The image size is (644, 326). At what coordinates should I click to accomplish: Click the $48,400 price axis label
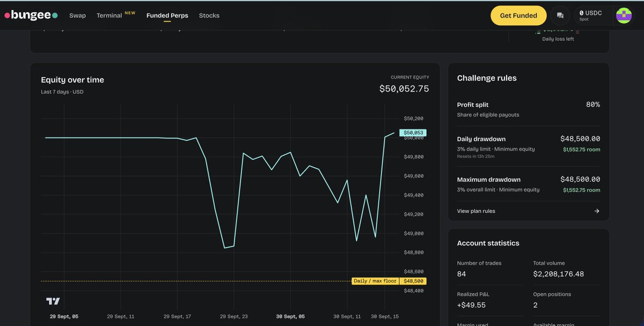(x=414, y=291)
